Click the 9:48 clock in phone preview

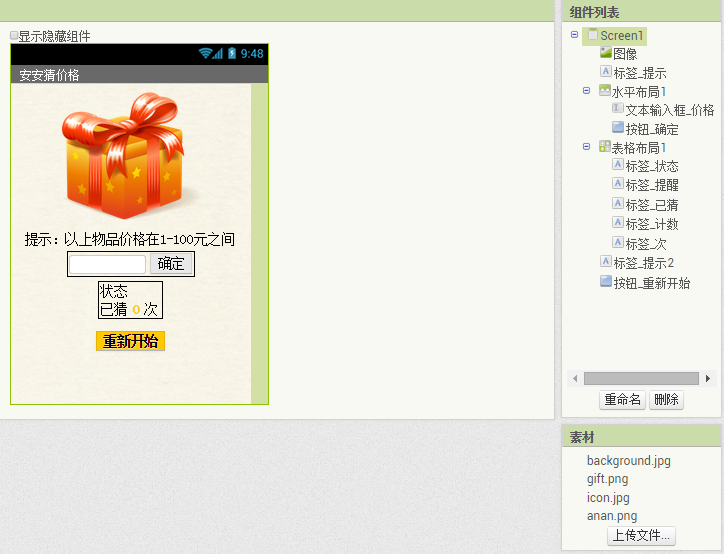click(252, 54)
